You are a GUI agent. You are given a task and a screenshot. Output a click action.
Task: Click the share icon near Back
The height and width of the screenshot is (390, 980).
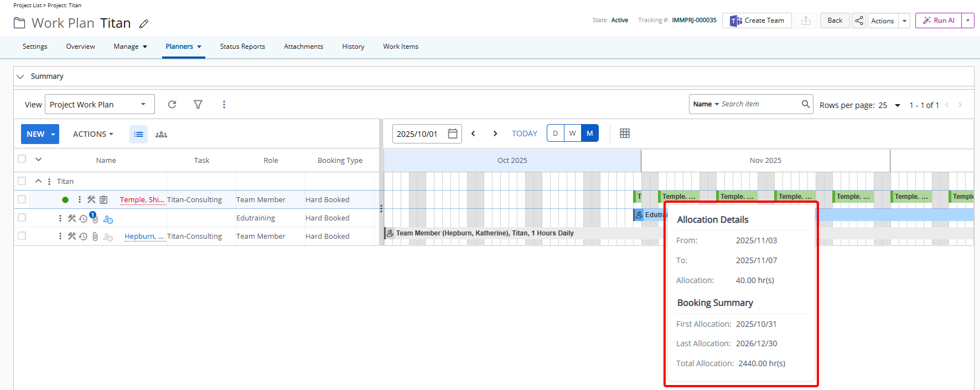click(859, 20)
